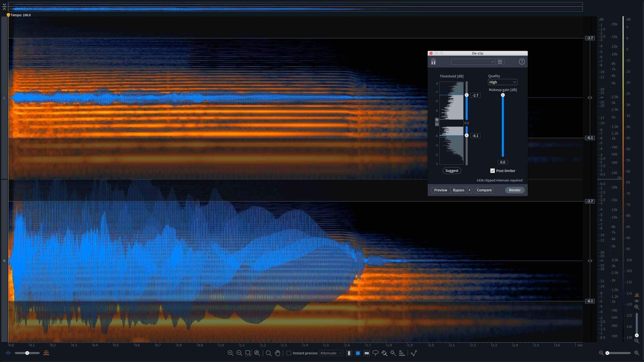Screen dimensions: 644x362
Task: Select the Lasso selection tool
Action: pyautogui.click(x=375, y=353)
